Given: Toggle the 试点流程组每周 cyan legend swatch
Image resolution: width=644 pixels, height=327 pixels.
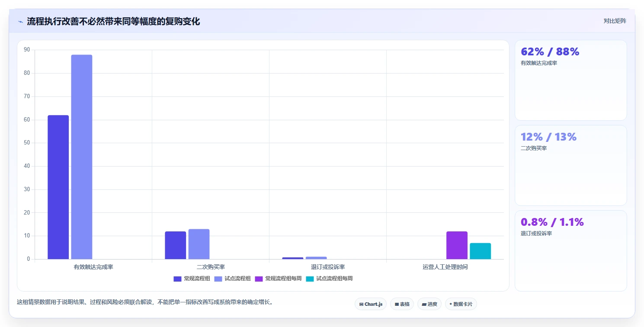Looking at the screenshot, I should 310,279.
